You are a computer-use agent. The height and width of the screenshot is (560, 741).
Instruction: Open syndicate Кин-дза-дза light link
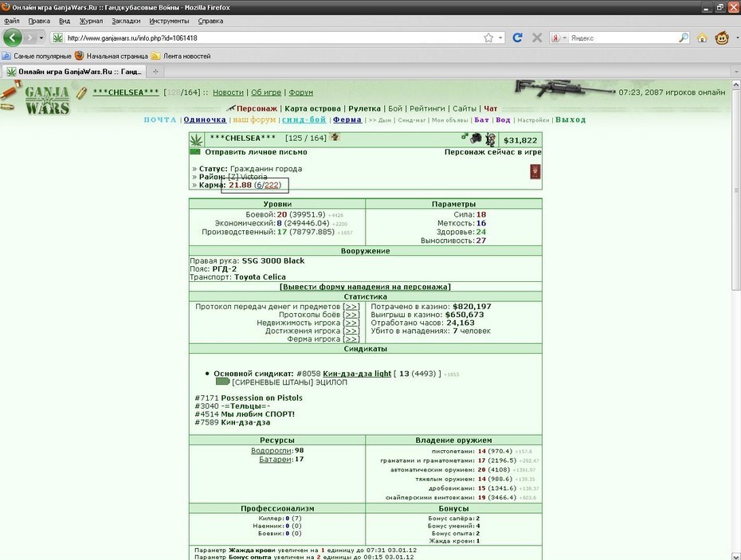(x=357, y=374)
